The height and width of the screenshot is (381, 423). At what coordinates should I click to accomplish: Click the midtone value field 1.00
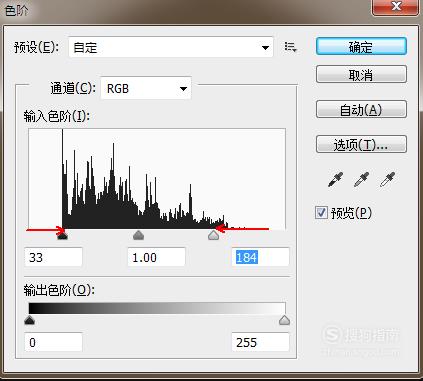(156, 257)
